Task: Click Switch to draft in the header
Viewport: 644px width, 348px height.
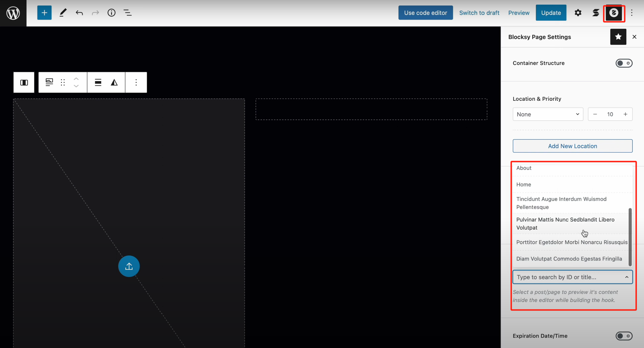Action: pyautogui.click(x=479, y=13)
